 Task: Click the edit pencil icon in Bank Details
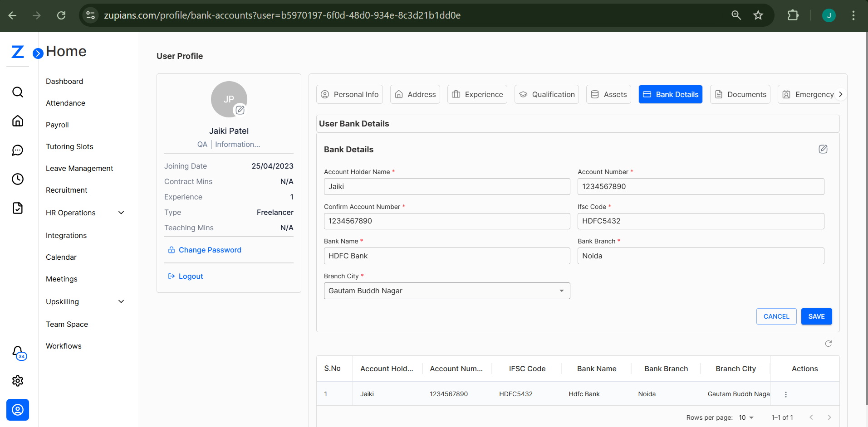coord(823,149)
